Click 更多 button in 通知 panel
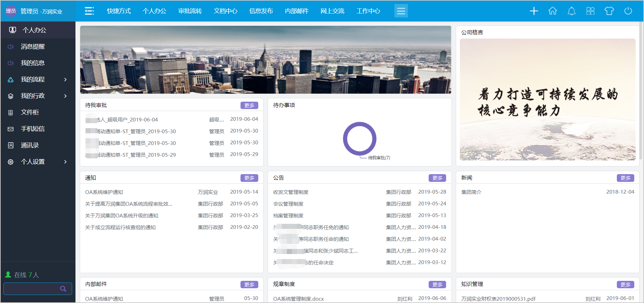Image resolution: width=644 pixels, height=303 pixels. point(249,178)
